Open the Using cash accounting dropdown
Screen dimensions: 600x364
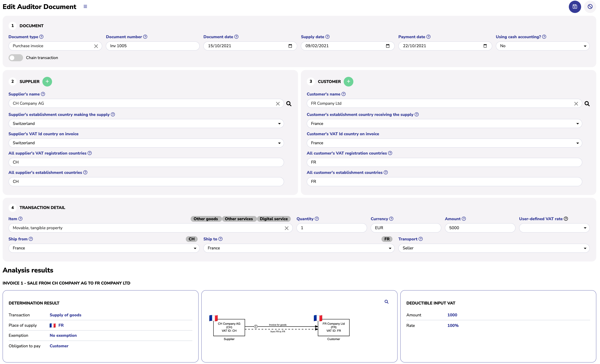point(542,46)
